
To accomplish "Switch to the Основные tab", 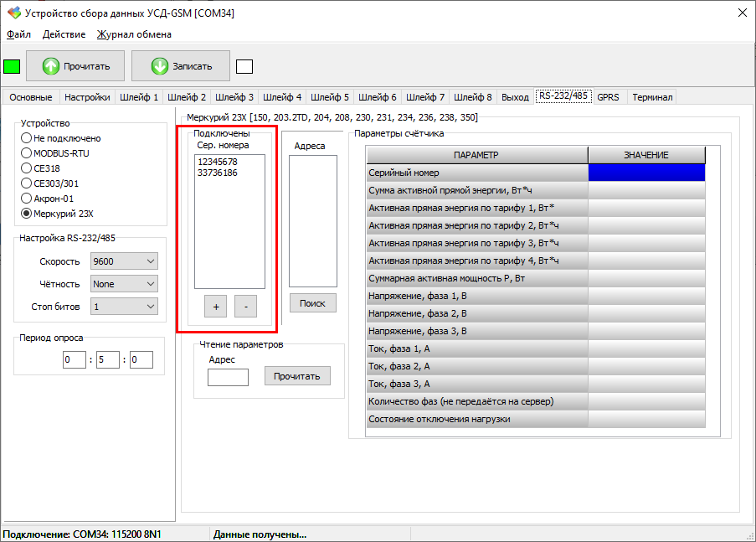I will pyautogui.click(x=31, y=97).
